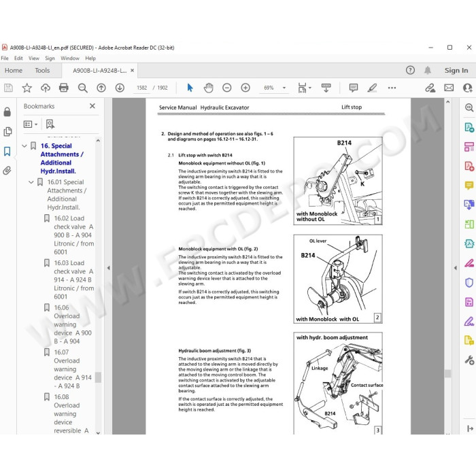Collapse the 16.01 Special Attachments bookmark
Viewport: 476px width, 476px height.
tap(31, 182)
